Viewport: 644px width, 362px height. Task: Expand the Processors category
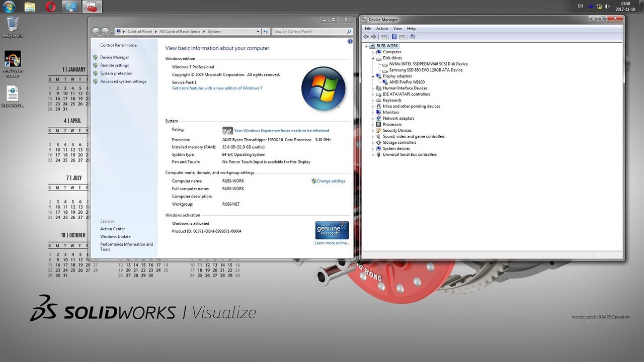[373, 125]
